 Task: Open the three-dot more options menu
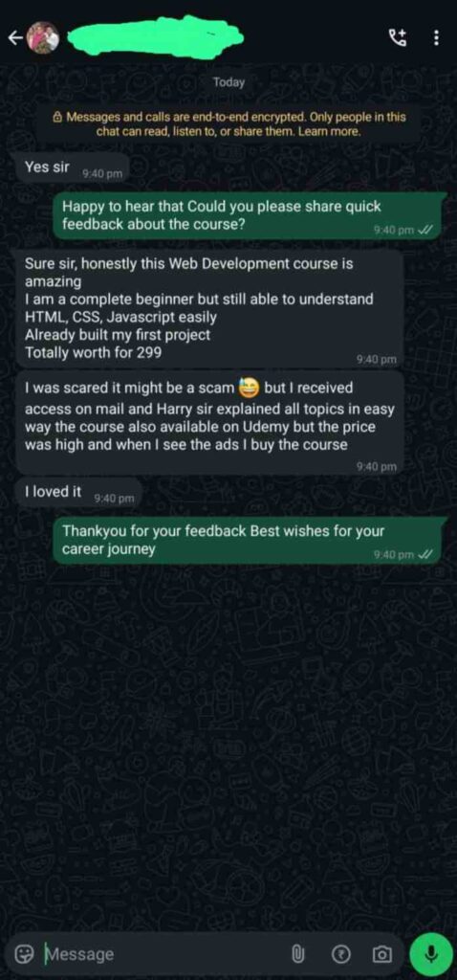pyautogui.click(x=436, y=38)
